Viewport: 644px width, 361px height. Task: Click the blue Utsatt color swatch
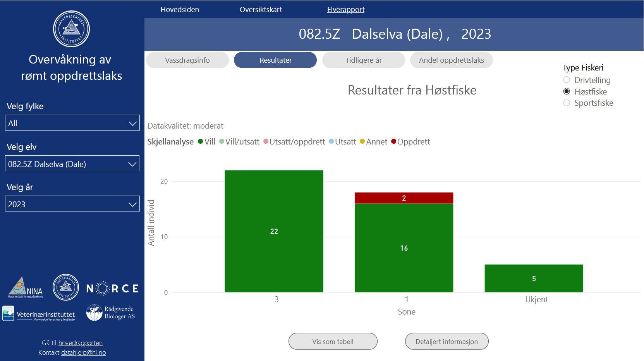tap(331, 142)
